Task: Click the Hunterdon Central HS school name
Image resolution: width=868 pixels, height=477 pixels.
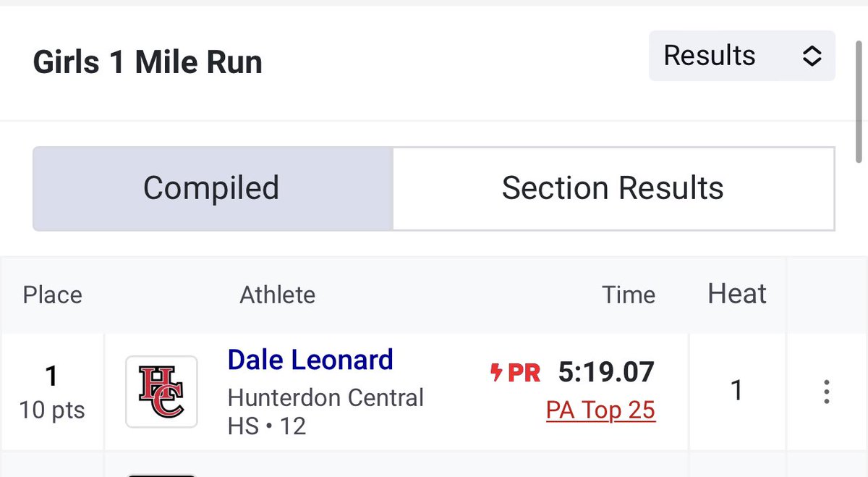Action: tap(325, 411)
